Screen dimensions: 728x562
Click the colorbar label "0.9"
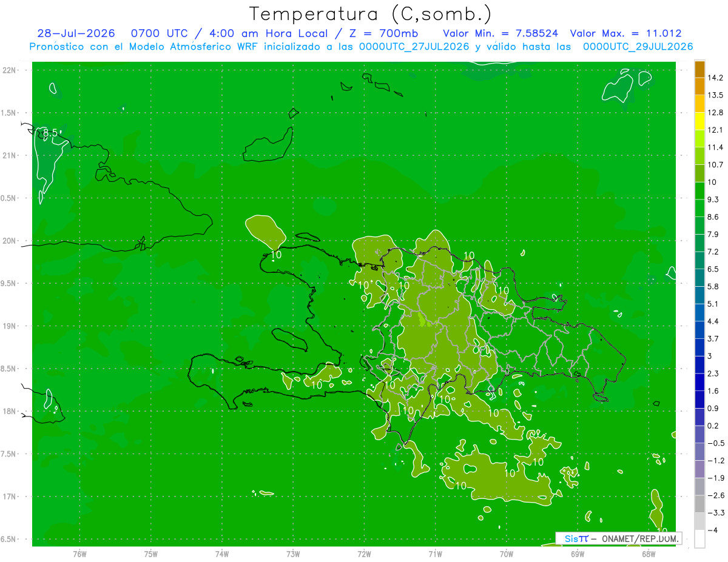713,409
